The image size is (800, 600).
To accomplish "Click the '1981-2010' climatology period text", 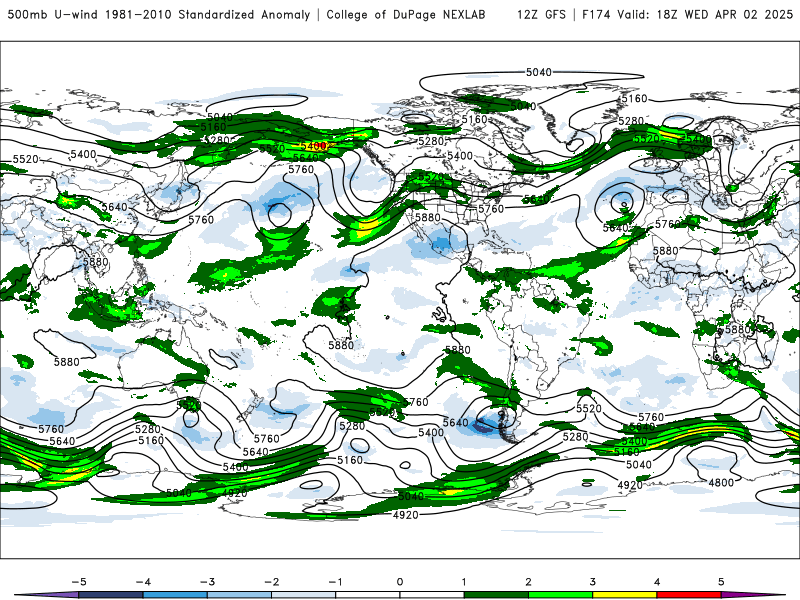I will pyautogui.click(x=138, y=14).
